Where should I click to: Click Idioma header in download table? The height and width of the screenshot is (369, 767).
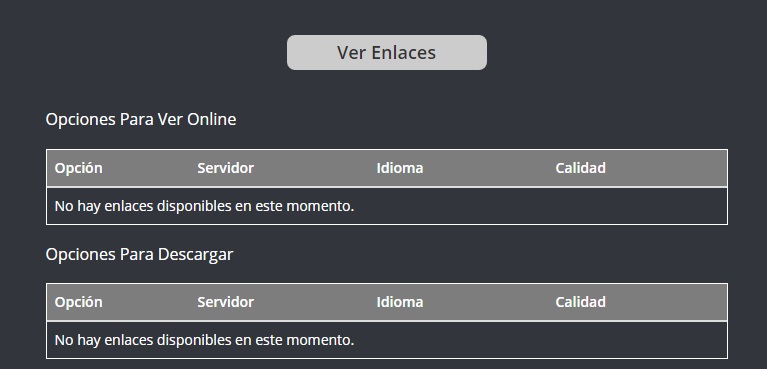(x=400, y=302)
